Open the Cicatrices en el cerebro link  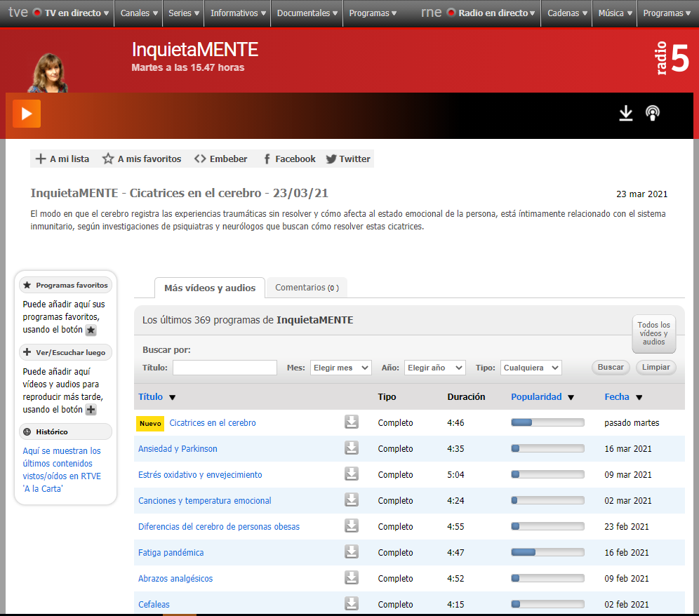click(x=213, y=422)
